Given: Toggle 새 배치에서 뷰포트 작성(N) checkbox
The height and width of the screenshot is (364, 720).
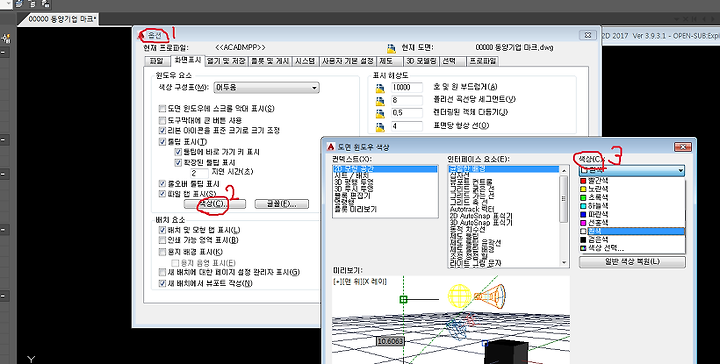Looking at the screenshot, I should coord(162,283).
